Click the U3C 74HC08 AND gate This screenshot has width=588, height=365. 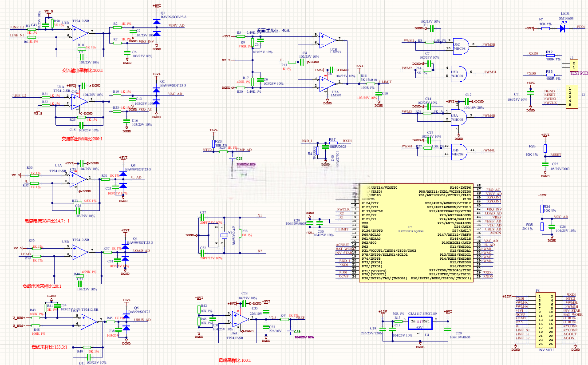461,44
